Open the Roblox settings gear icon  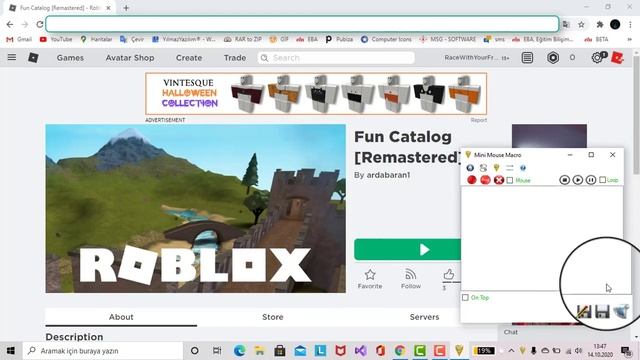coord(597,58)
